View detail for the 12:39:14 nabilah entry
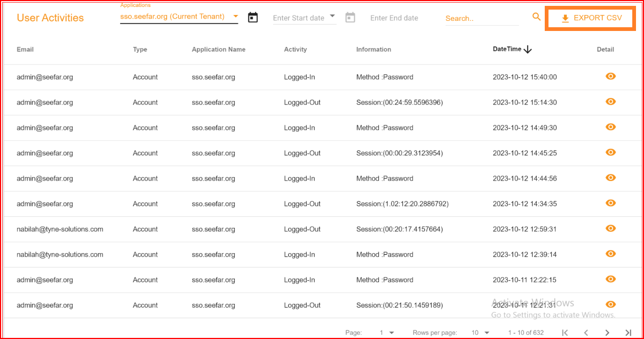 pyautogui.click(x=611, y=254)
